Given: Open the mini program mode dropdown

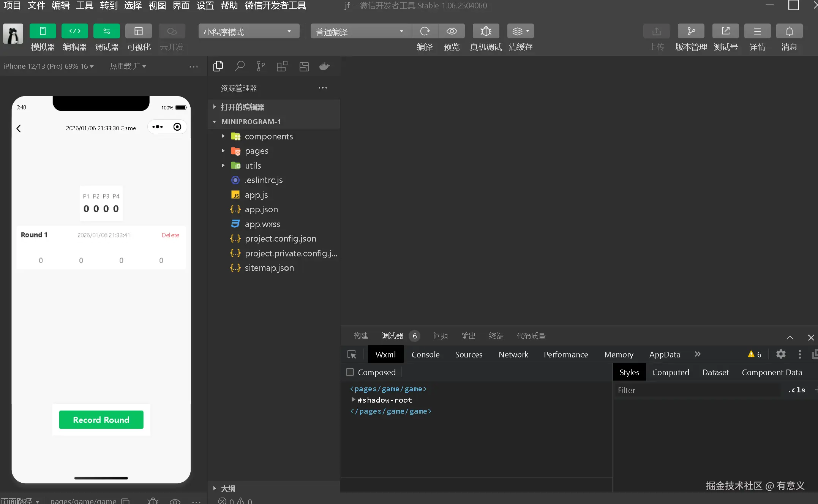Looking at the screenshot, I should [249, 32].
